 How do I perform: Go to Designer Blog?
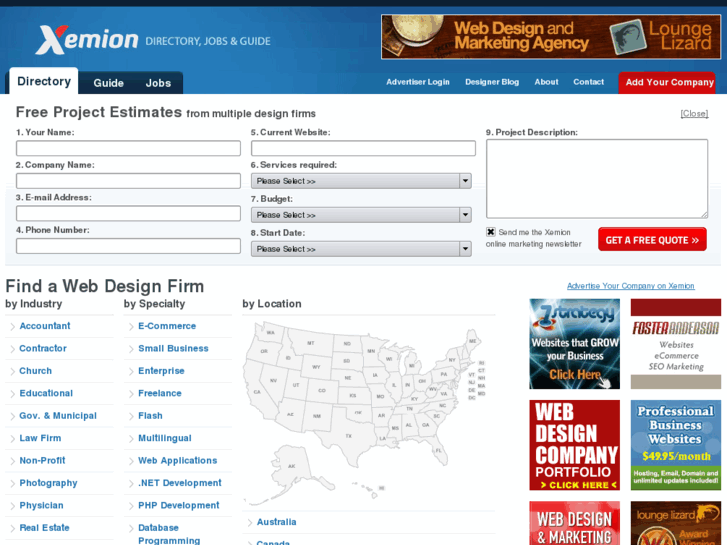tap(492, 82)
